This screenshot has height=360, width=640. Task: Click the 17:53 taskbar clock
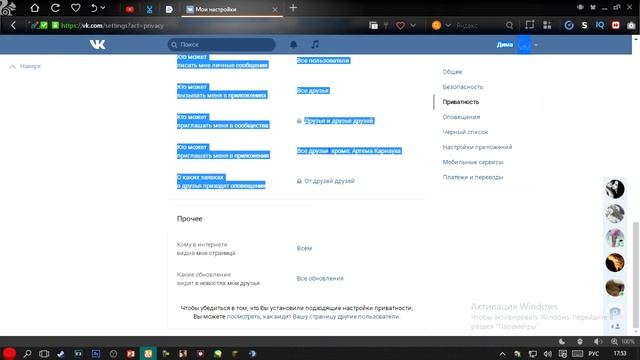620,353
